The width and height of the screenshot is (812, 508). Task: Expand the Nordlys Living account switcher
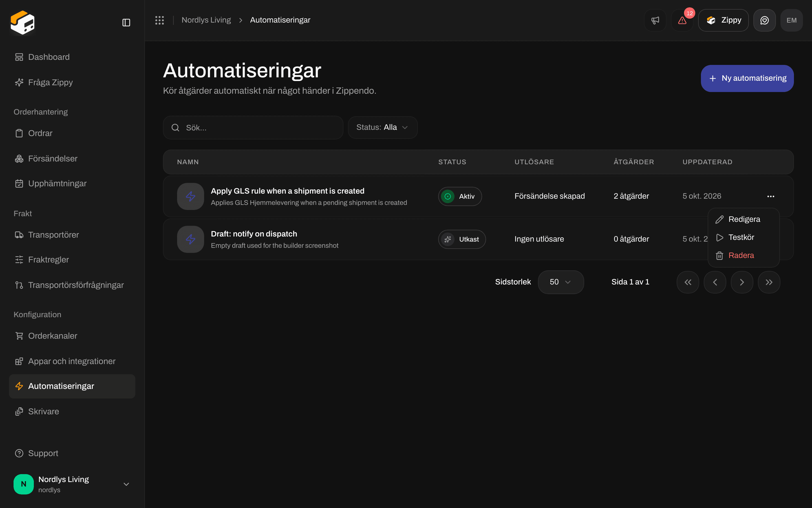click(x=72, y=484)
